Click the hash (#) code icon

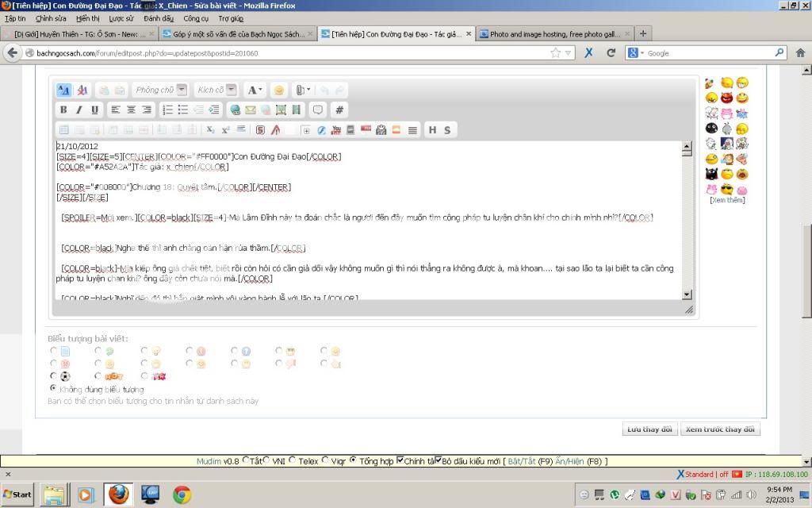coord(339,110)
